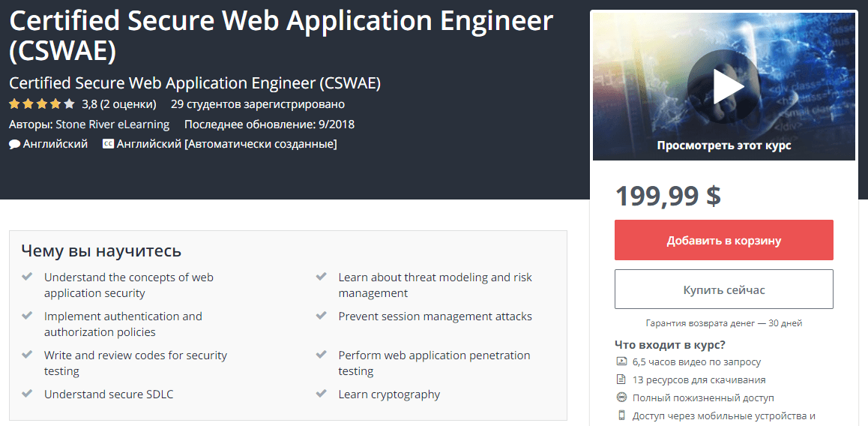Image resolution: width=868 pixels, height=426 pixels.
Task: Click the Купить сейчас button
Action: tap(723, 289)
